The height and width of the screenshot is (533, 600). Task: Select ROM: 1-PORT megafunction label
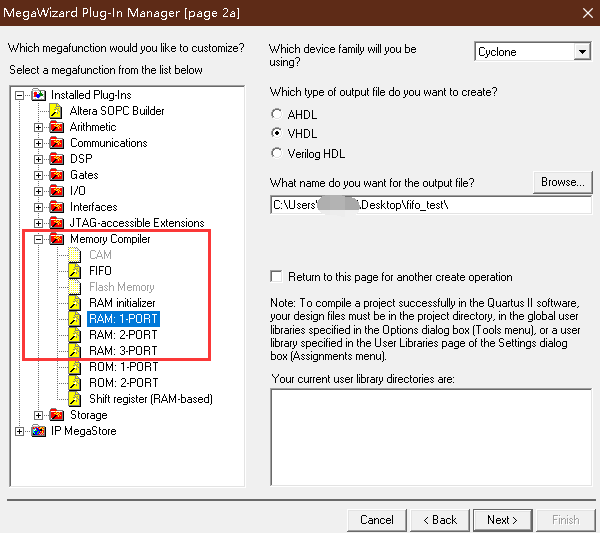[124, 367]
